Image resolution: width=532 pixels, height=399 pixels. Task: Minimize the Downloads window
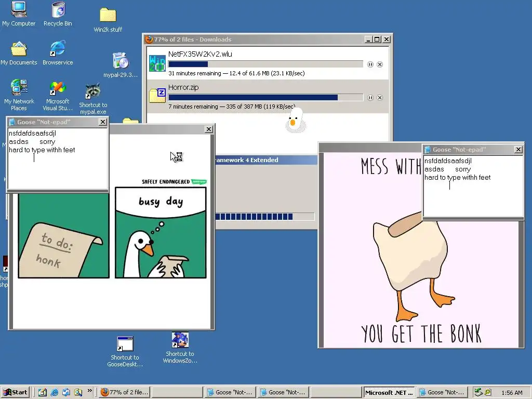369,39
